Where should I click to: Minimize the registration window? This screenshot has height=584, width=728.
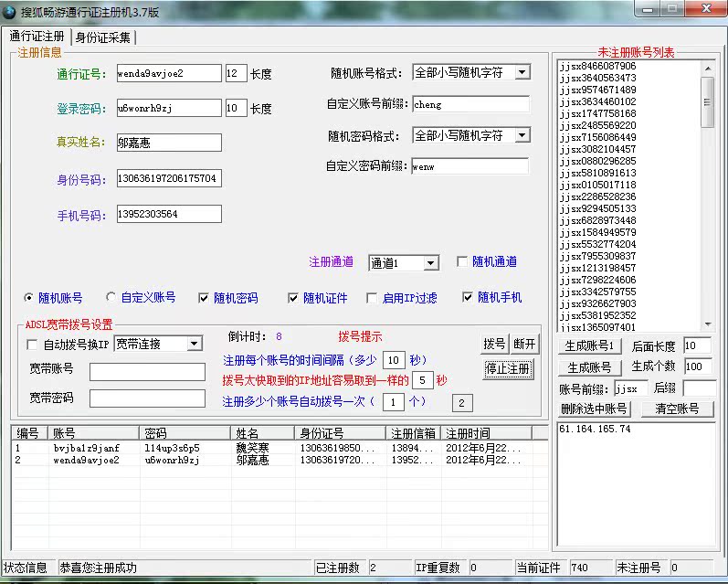coord(649,9)
